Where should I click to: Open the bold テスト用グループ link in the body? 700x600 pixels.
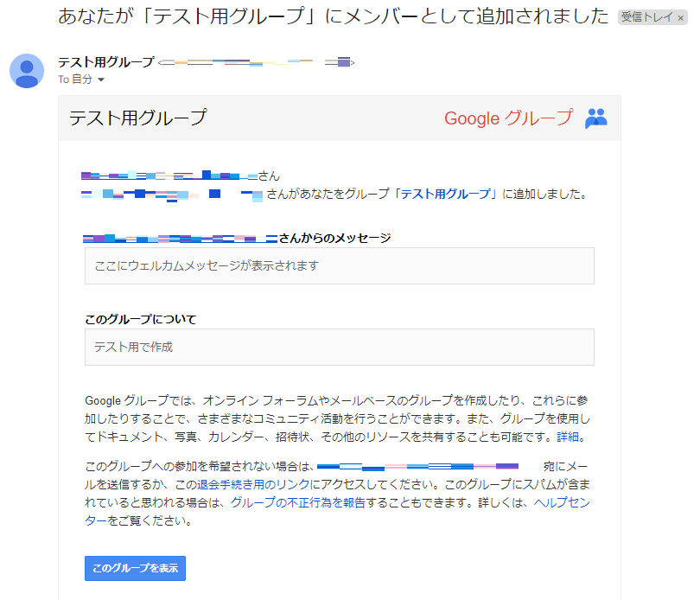tap(446, 195)
